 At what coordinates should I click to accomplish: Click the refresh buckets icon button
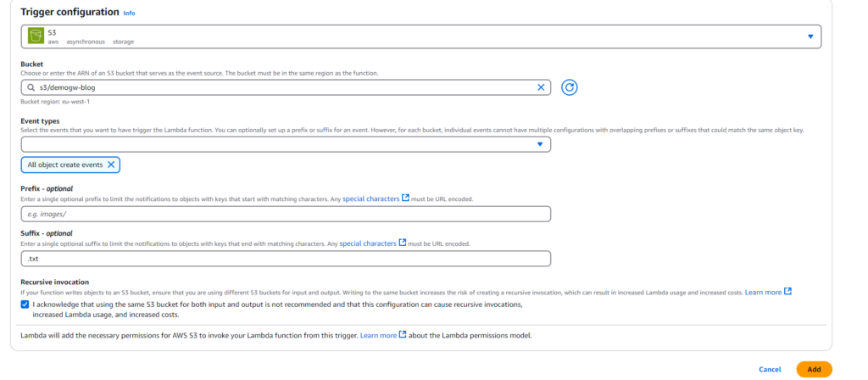pyautogui.click(x=570, y=87)
